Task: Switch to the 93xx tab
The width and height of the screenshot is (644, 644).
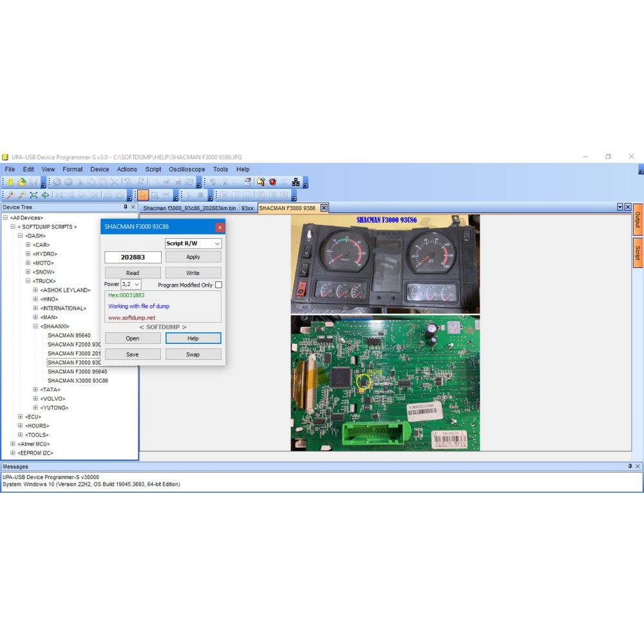Action: tap(247, 208)
